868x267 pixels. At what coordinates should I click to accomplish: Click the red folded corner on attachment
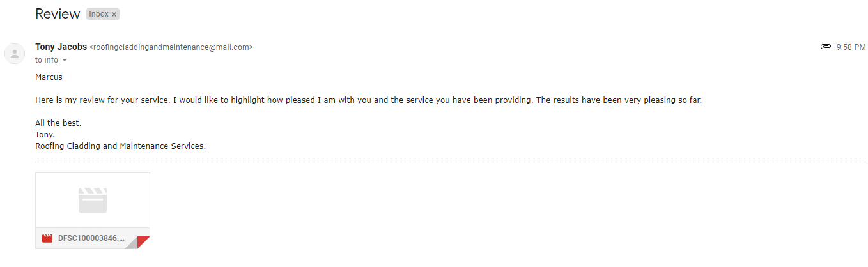point(144,242)
